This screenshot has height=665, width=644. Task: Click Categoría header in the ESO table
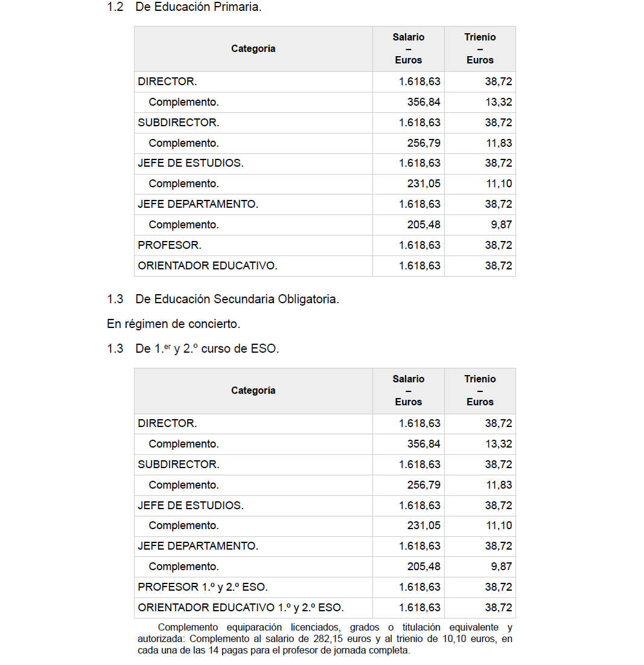(253, 391)
